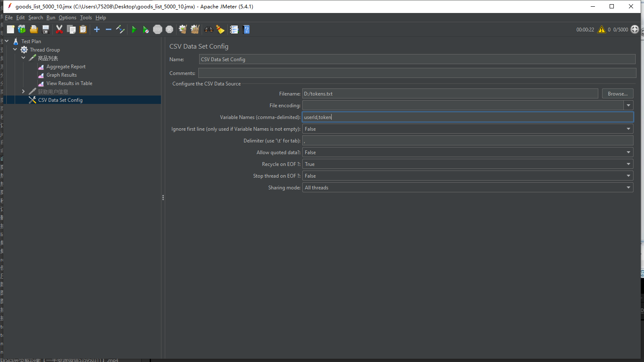Select Thread Group in the tree
Viewport: 644px width, 362px height.
click(x=45, y=50)
